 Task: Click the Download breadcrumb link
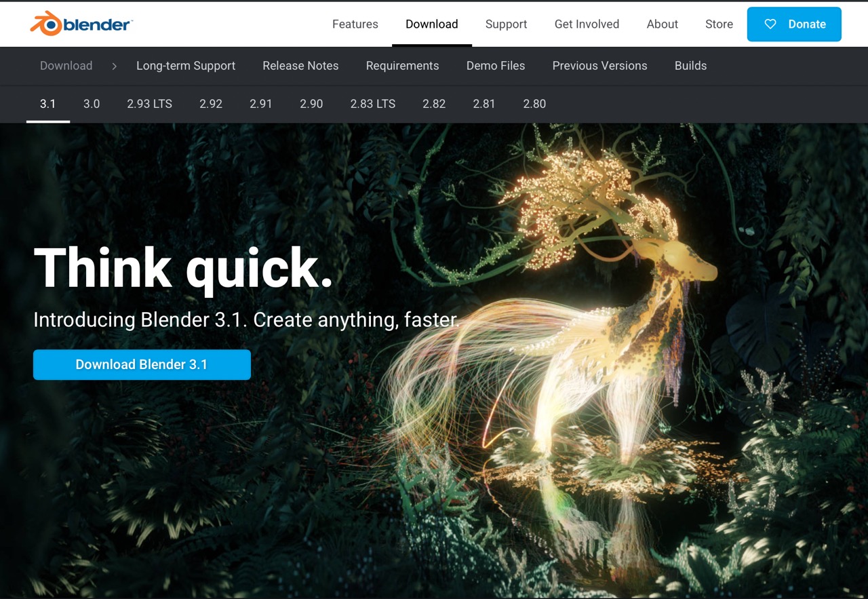click(x=66, y=66)
